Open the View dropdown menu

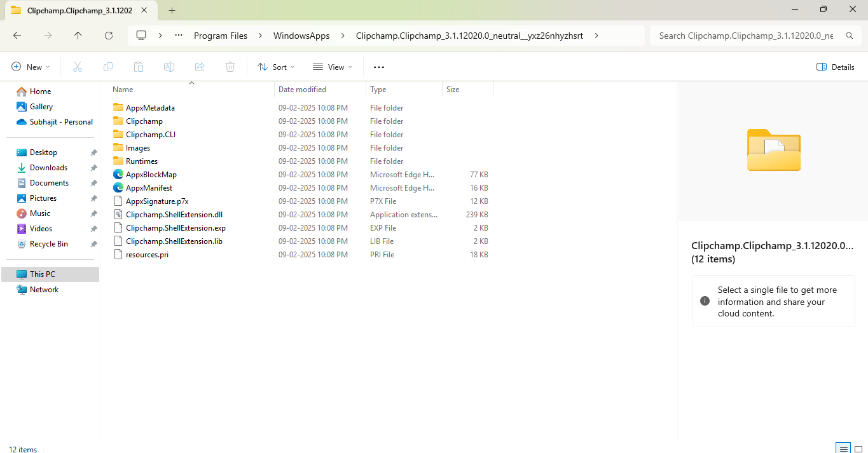click(x=333, y=67)
